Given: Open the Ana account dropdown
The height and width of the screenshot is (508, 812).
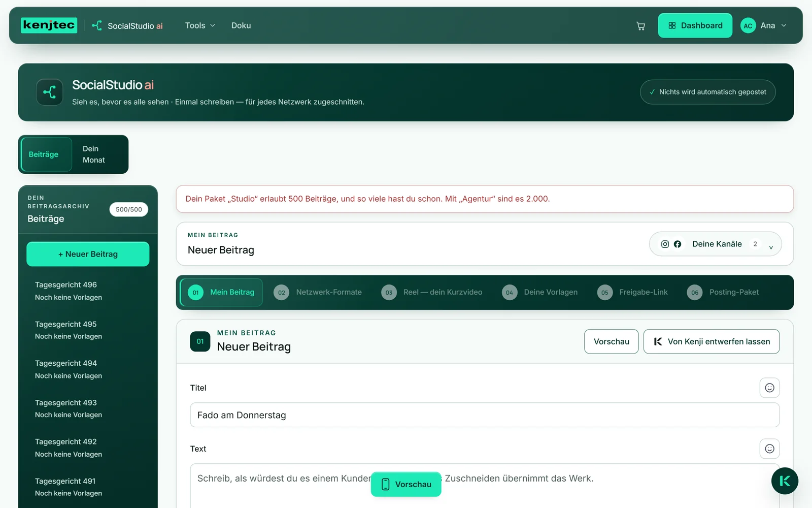Looking at the screenshot, I should [764, 25].
